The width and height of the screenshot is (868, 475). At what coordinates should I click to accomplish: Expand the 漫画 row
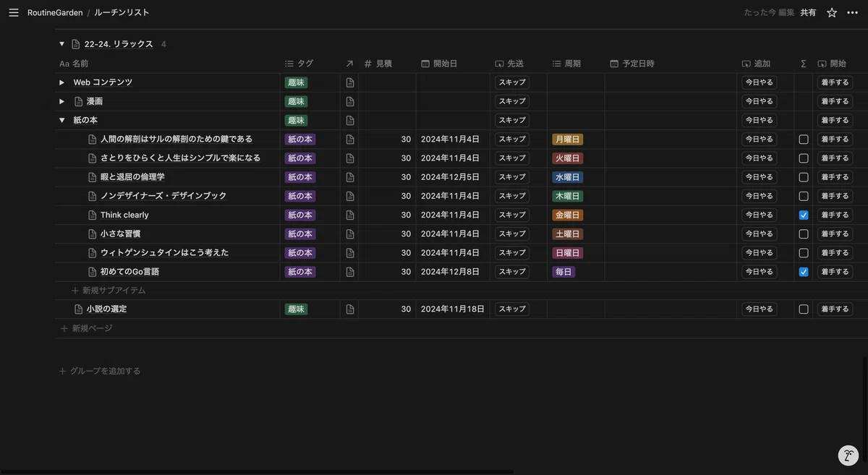point(62,101)
